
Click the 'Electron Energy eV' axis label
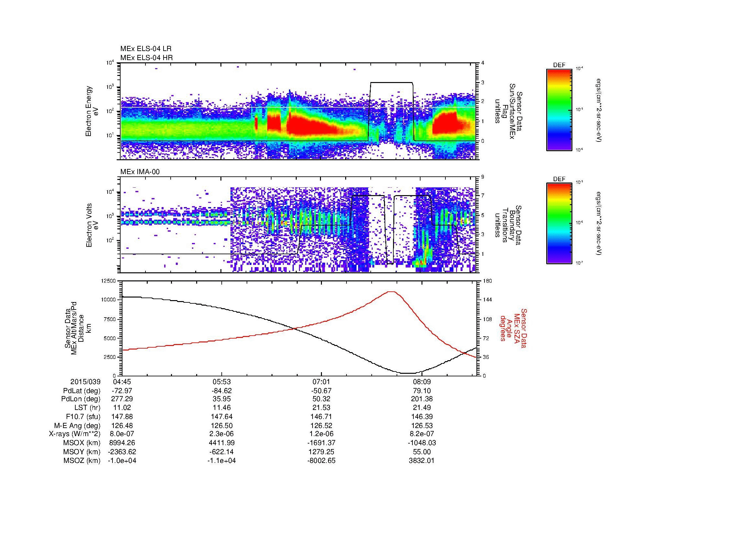click(x=92, y=111)
